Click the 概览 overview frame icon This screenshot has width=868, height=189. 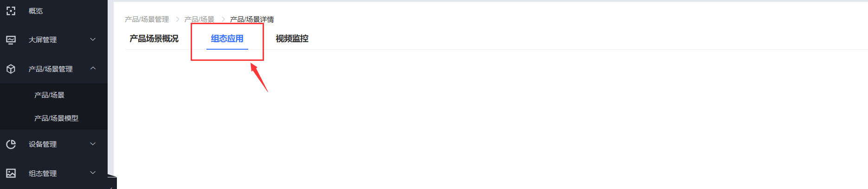11,11
